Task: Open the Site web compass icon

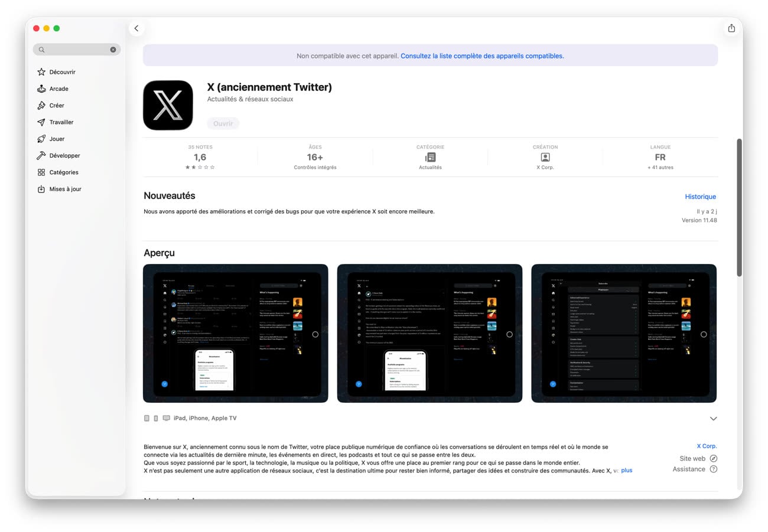Action: click(x=713, y=459)
